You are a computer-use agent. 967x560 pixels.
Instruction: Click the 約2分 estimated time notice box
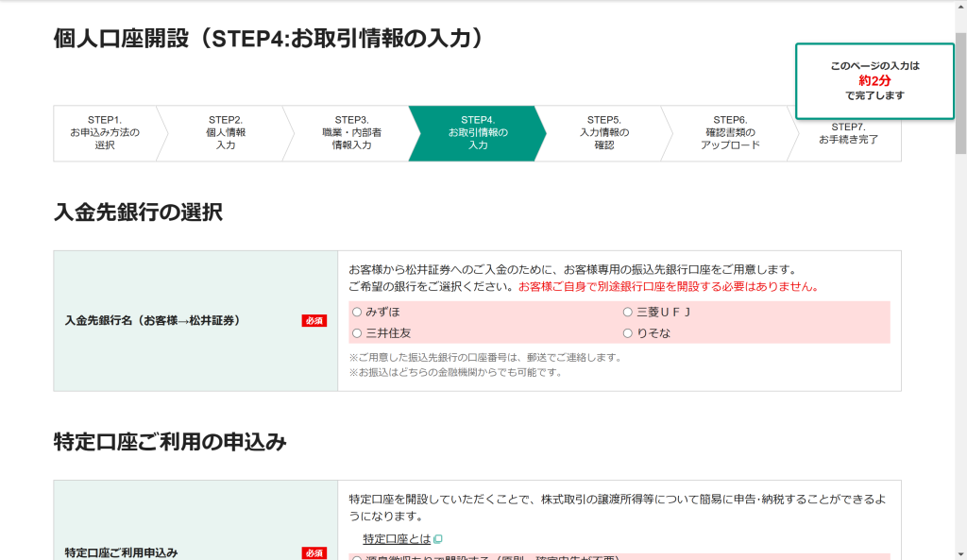[x=874, y=81]
